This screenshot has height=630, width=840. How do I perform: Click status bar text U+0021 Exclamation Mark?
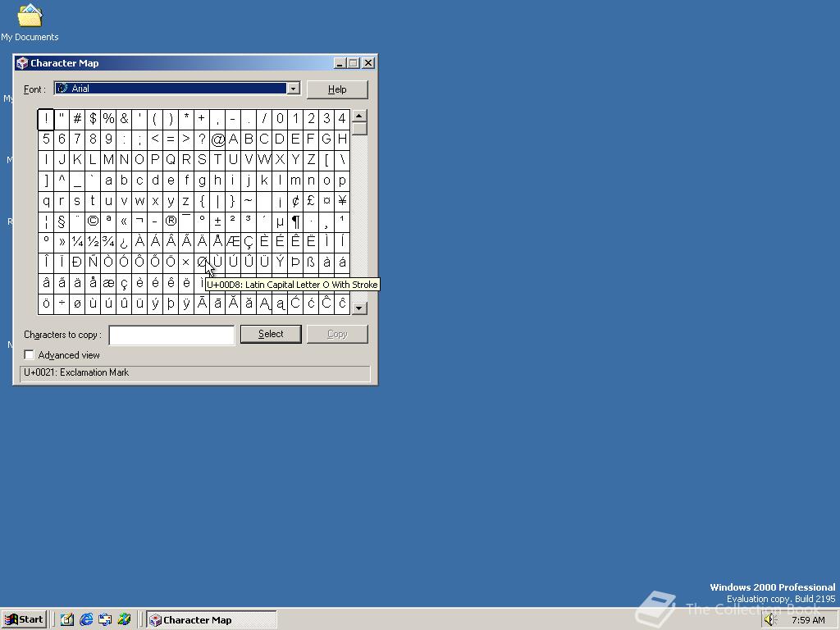pyautogui.click(x=76, y=372)
